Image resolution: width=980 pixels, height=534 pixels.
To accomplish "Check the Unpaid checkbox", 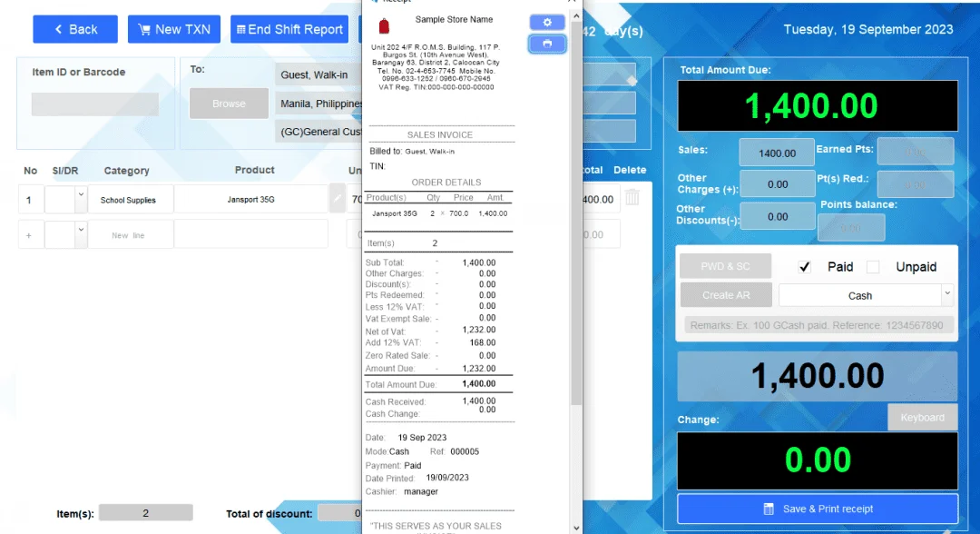I will click(873, 267).
